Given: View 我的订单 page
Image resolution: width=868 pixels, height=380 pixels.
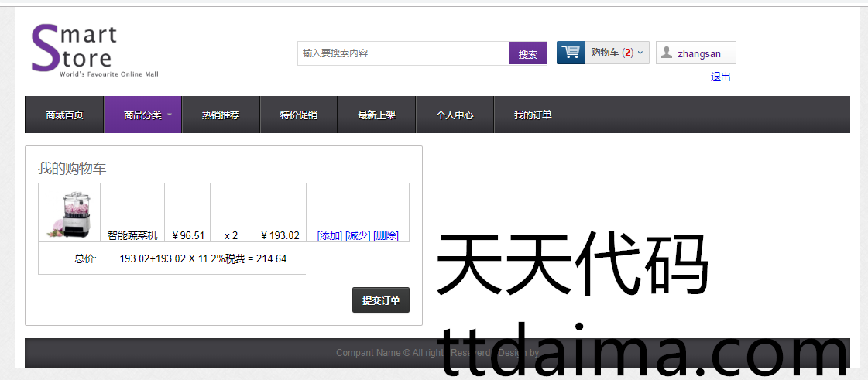Looking at the screenshot, I should (x=533, y=115).
